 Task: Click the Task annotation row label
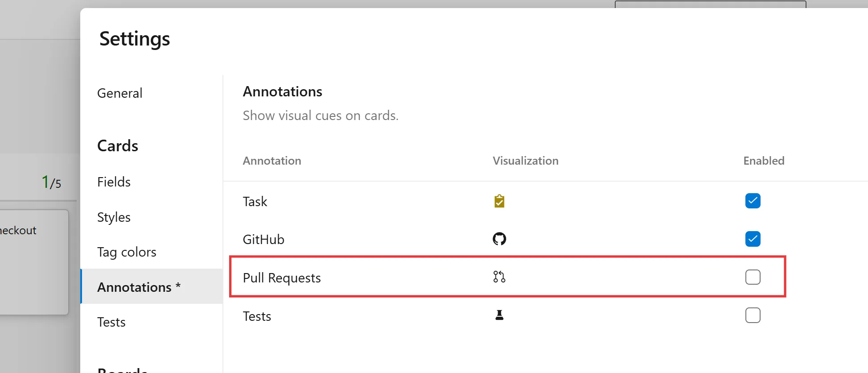pos(255,202)
